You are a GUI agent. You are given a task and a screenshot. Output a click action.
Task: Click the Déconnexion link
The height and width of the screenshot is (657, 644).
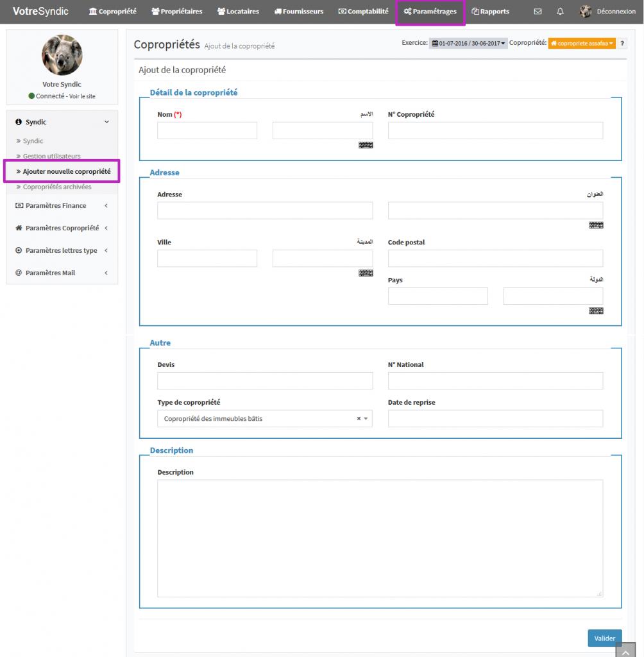tap(616, 12)
